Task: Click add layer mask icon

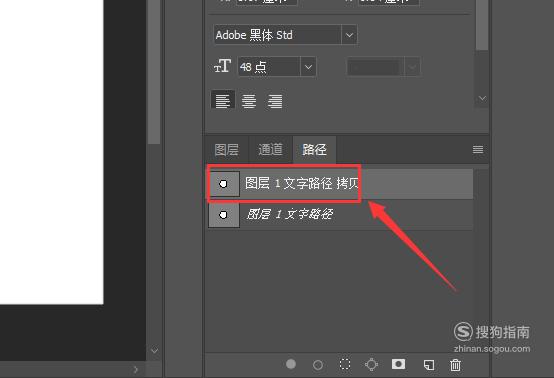Action: [398, 364]
